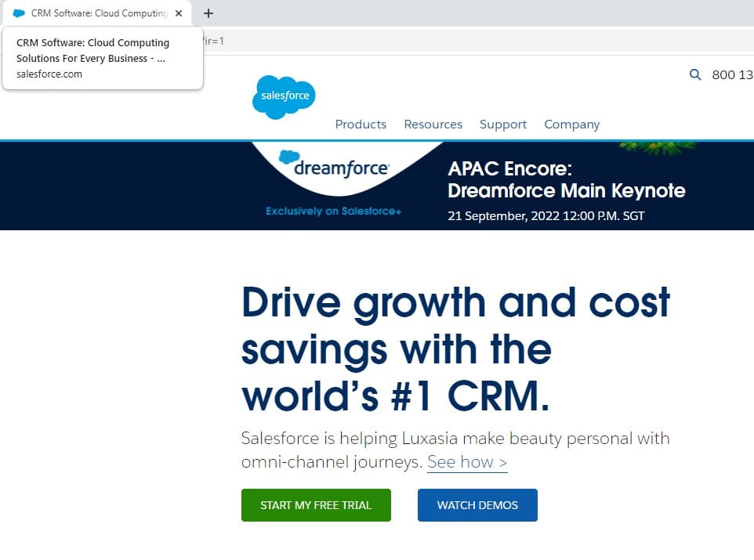754x560 pixels.
Task: Click the Start My Free Trial button
Action: [x=316, y=505]
